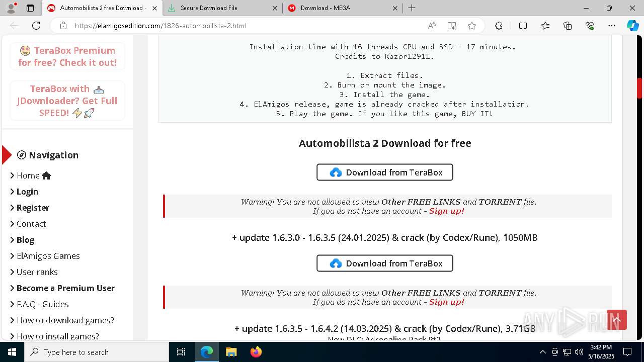644x362 pixels.
Task: Click the taskbar search box
Action: click(x=97, y=352)
